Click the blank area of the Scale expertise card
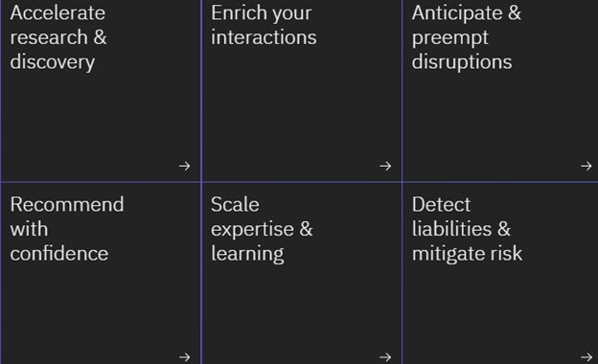Image resolution: width=598 pixels, height=364 pixels. tap(301, 308)
